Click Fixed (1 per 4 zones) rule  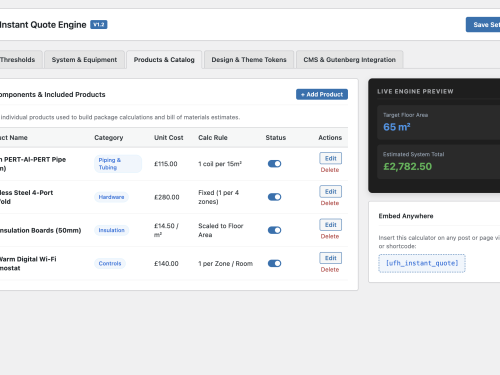tap(219, 197)
